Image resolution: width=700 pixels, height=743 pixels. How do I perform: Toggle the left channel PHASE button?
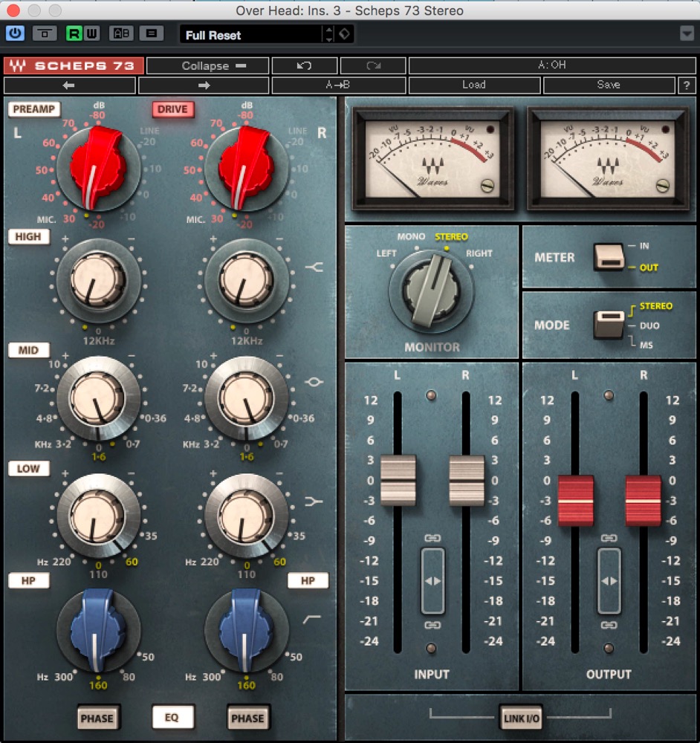pyautogui.click(x=97, y=718)
